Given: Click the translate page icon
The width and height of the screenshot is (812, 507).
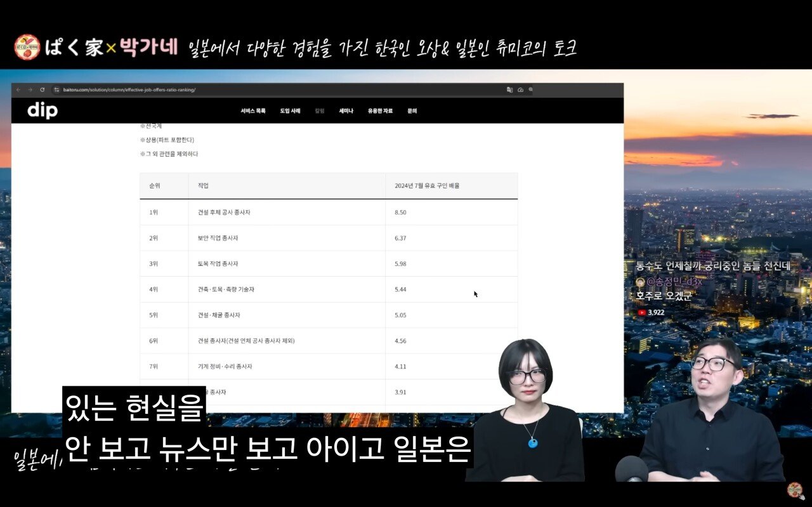Looking at the screenshot, I should [509, 90].
